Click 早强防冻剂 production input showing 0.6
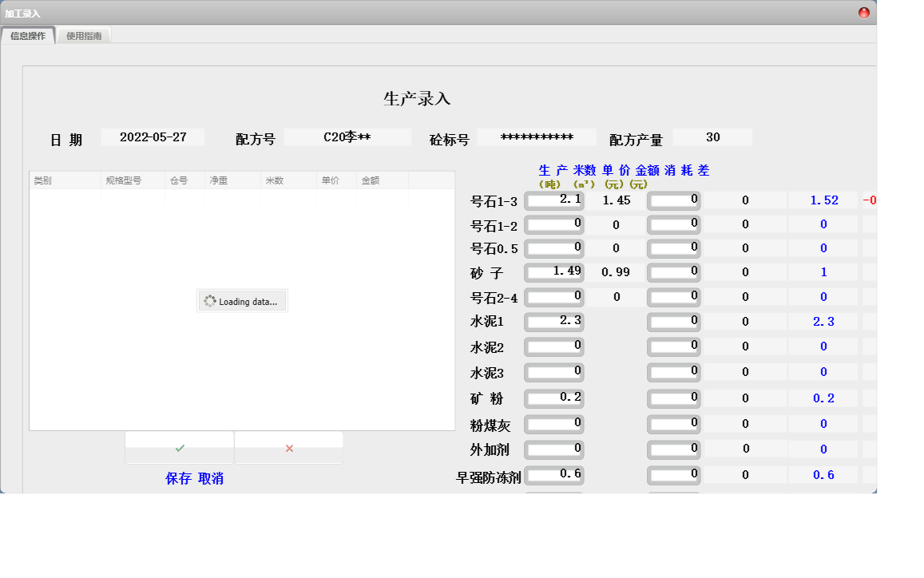This screenshot has height=578, width=924. pos(554,475)
